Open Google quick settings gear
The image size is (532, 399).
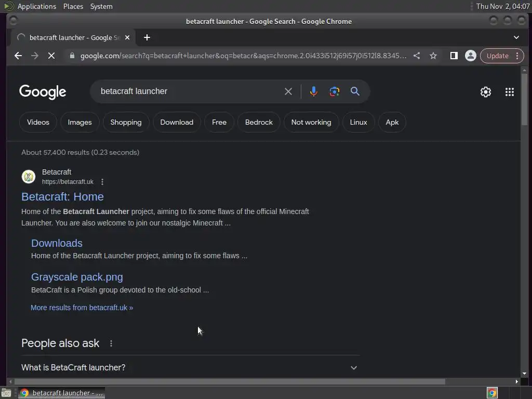[486, 92]
